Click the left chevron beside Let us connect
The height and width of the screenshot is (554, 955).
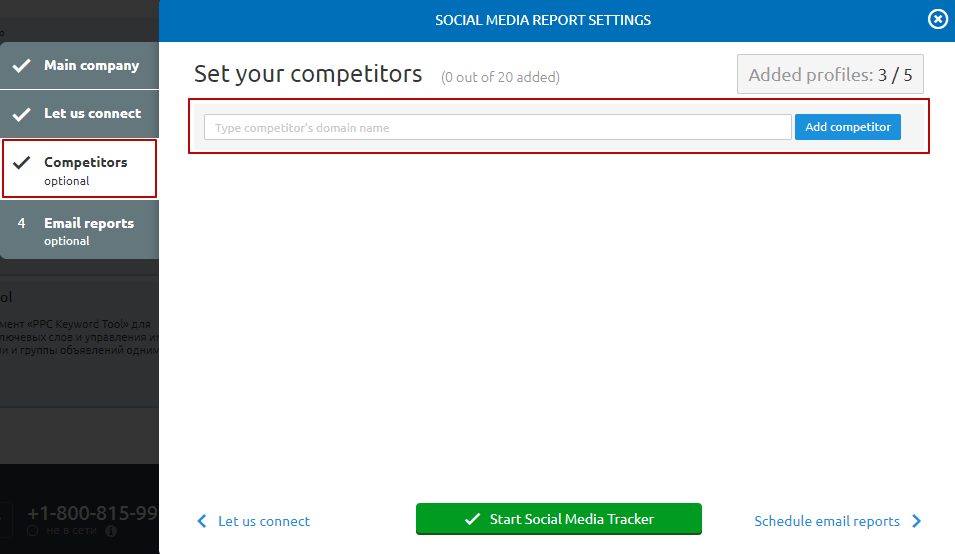202,521
